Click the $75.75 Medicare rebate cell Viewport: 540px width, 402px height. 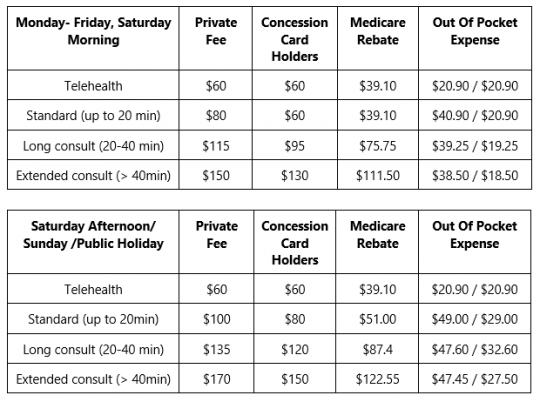[x=378, y=146]
